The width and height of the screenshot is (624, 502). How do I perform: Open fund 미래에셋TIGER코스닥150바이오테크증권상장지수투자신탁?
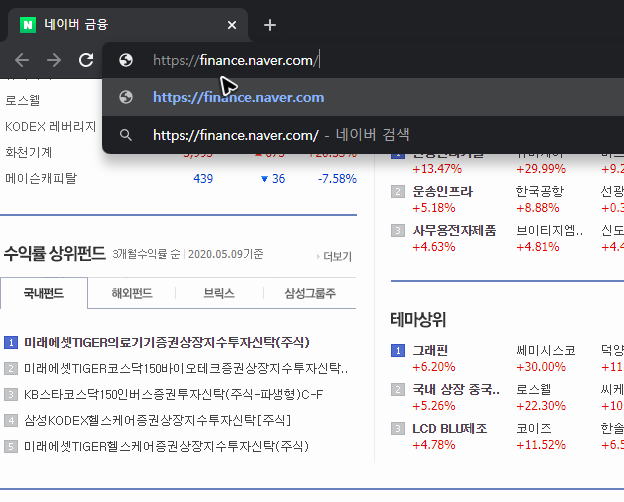click(186, 368)
